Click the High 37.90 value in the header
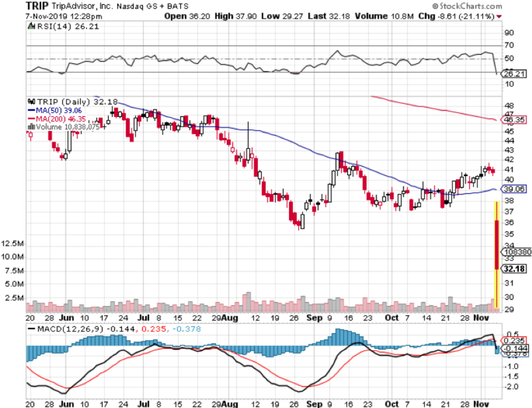 (x=235, y=16)
